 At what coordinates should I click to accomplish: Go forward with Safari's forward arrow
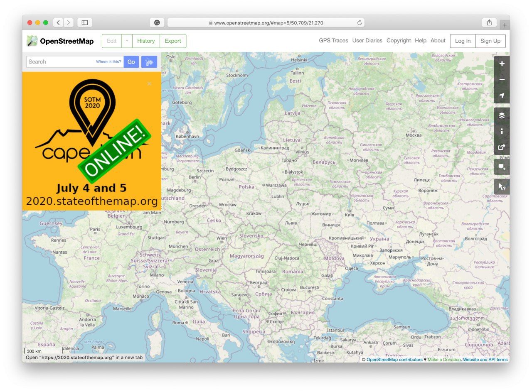[69, 22]
